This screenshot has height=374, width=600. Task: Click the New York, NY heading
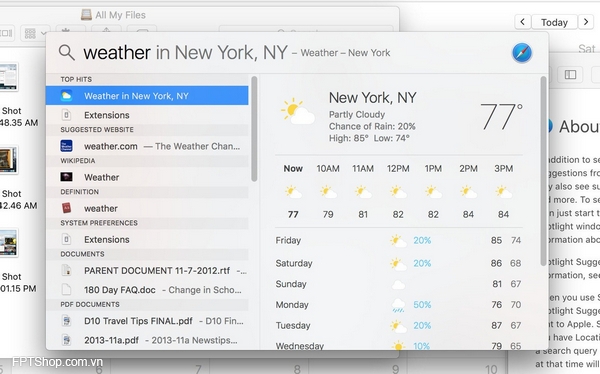click(372, 98)
